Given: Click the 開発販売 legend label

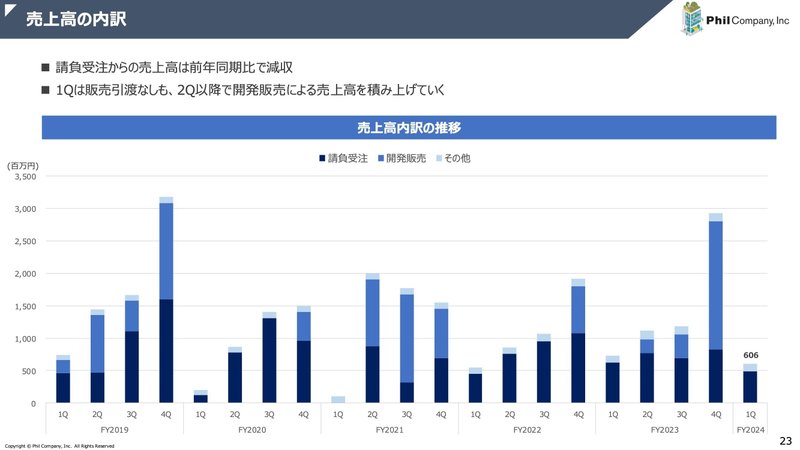Looking at the screenshot, I should (406, 158).
